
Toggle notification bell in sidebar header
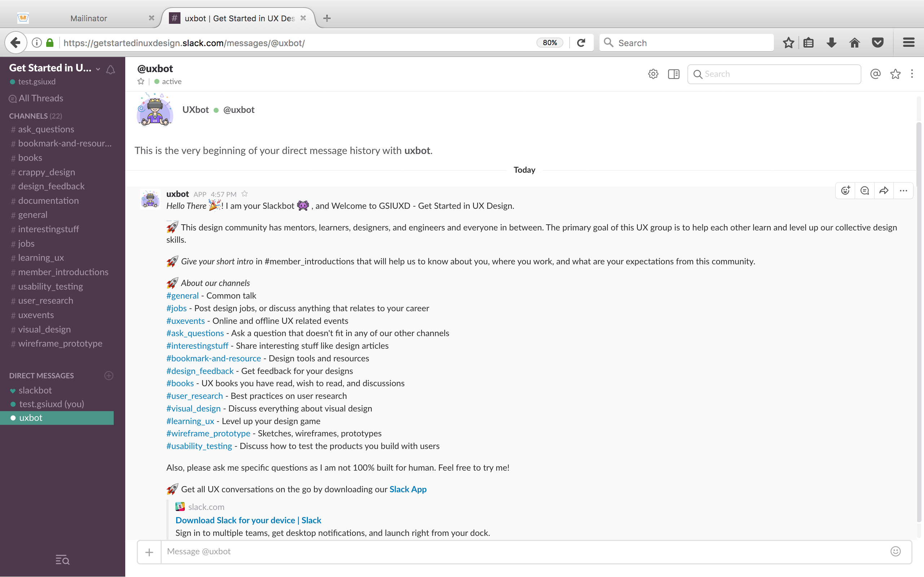110,70
